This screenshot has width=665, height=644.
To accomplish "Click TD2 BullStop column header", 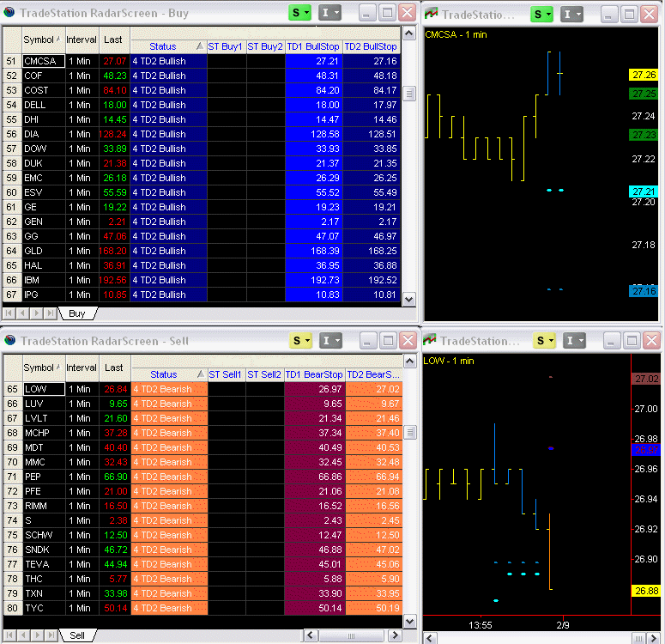I will point(371,46).
